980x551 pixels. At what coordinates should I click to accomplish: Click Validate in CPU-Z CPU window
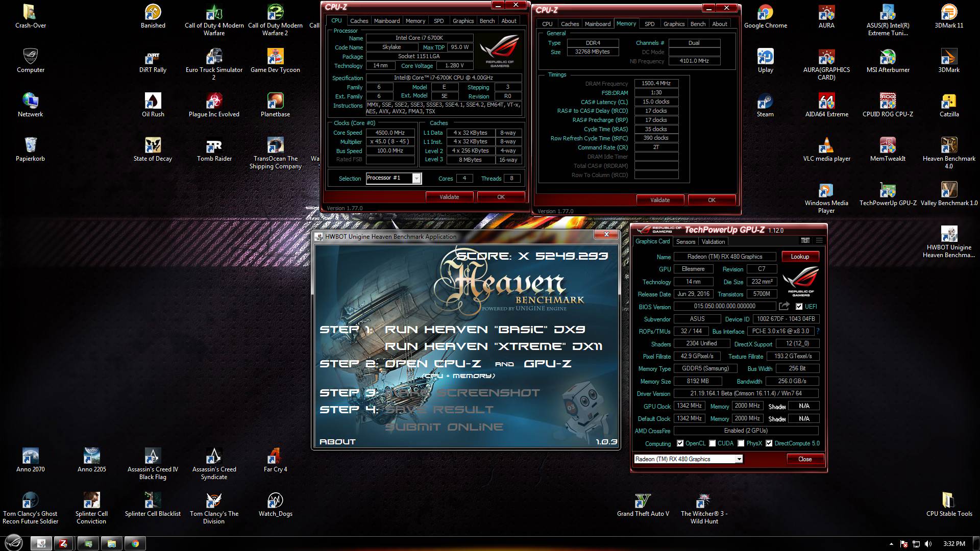(x=449, y=197)
